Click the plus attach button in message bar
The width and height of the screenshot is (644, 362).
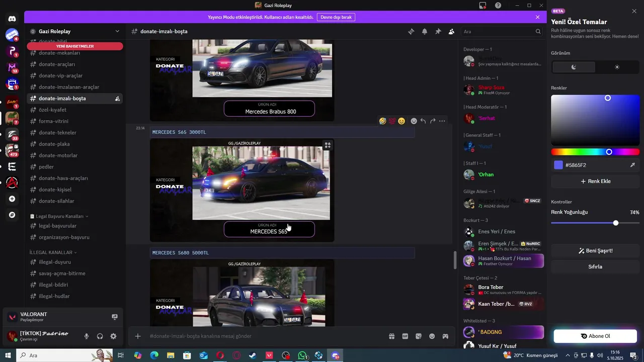pos(138,336)
